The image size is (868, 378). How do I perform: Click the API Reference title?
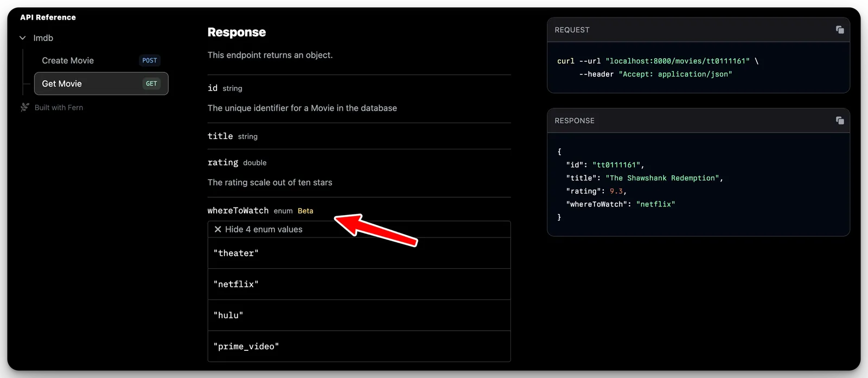48,17
